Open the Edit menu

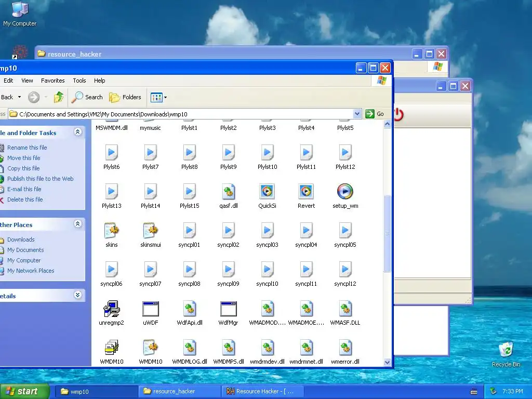pos(8,81)
